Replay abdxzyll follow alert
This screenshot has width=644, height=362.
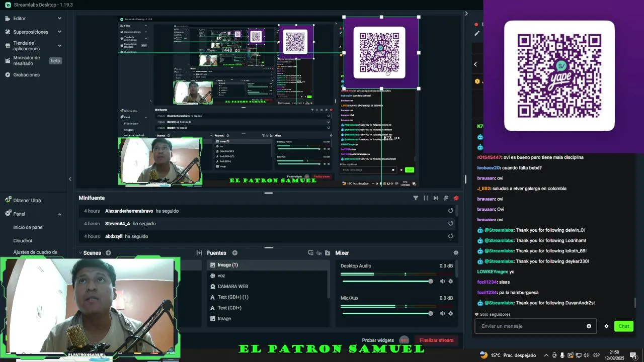pos(450,236)
